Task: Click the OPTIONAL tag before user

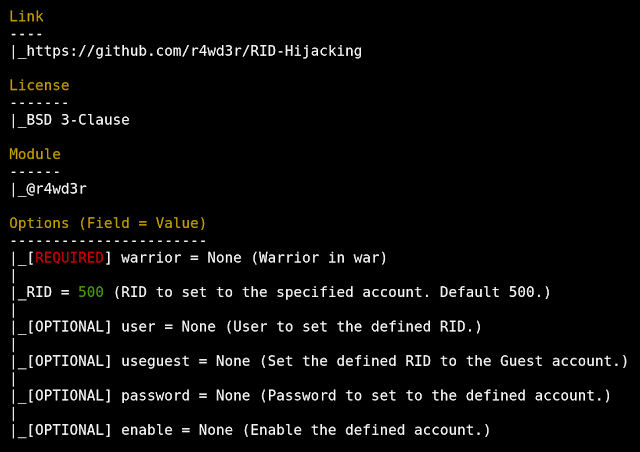Action: [69, 327]
